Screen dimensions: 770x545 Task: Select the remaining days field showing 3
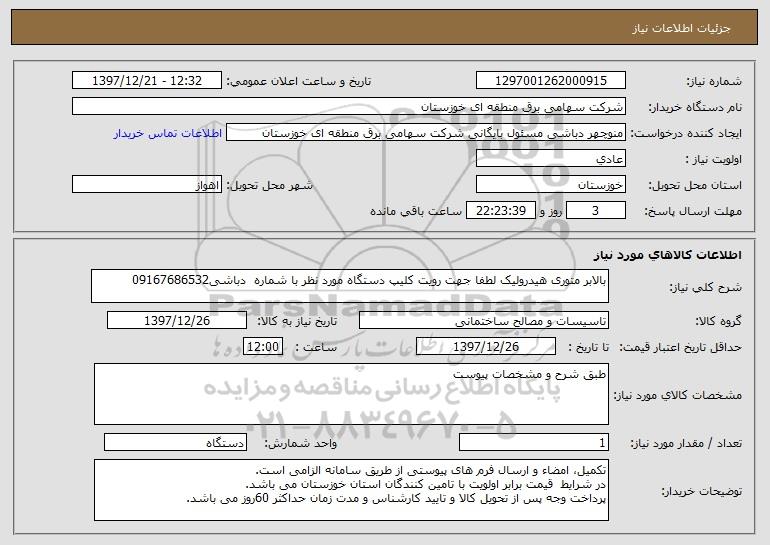click(x=596, y=211)
